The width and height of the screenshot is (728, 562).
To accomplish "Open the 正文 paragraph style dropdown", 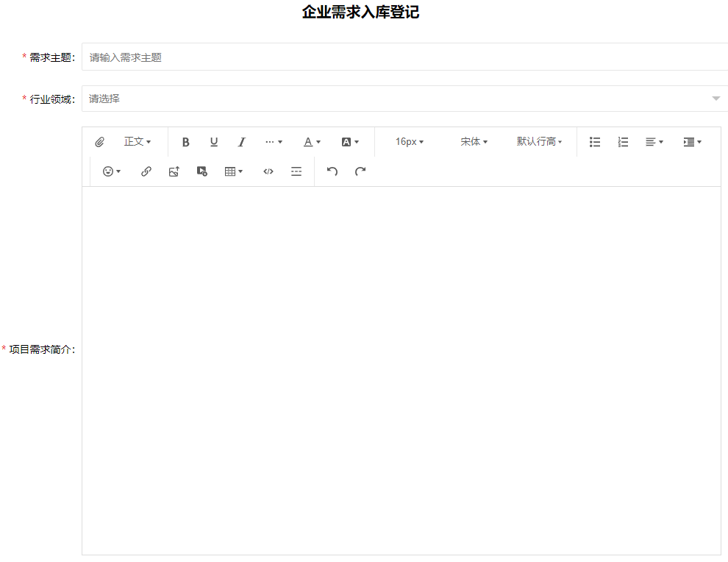I will coord(137,142).
